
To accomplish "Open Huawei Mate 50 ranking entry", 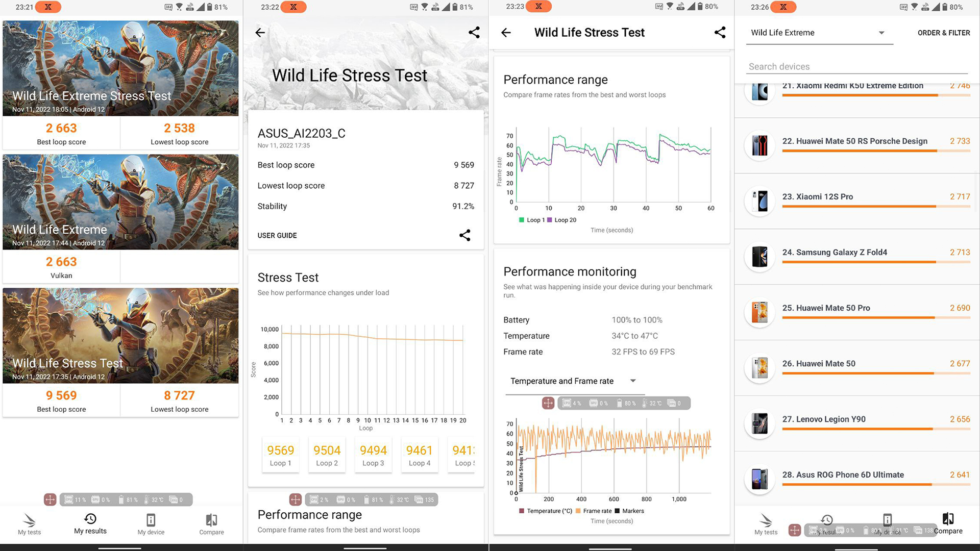I will click(857, 368).
